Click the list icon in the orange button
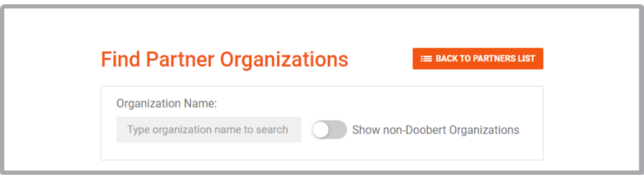Image resolution: width=644 pixels, height=179 pixels. pos(426,59)
